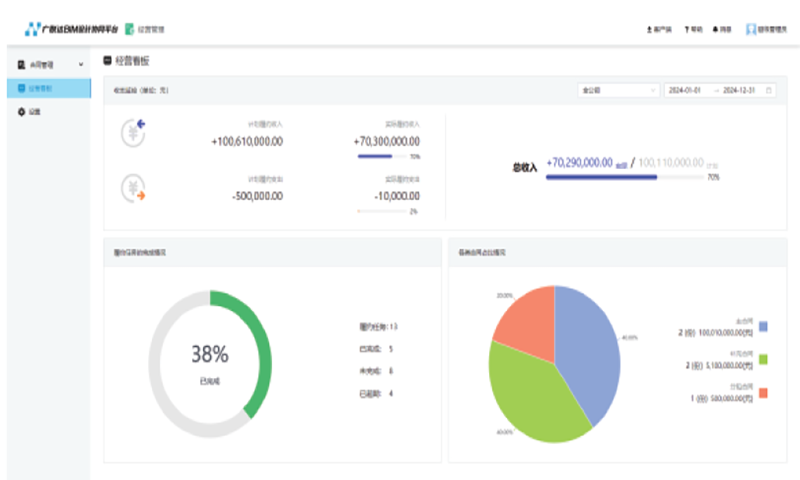Open the company selector dropdown

(616, 90)
